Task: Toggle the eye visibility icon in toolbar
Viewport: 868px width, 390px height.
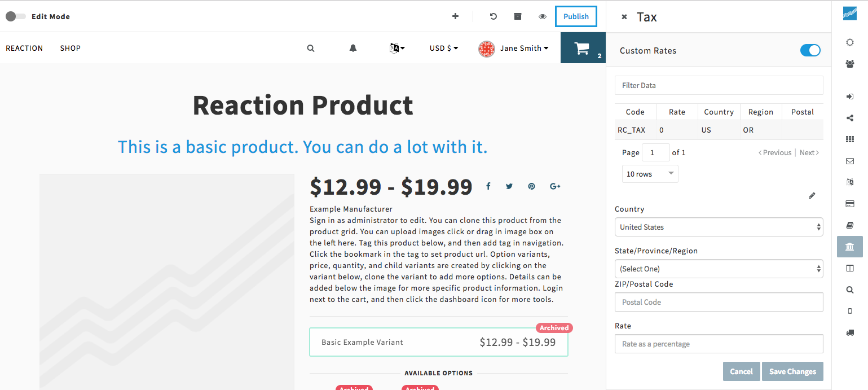Action: (x=543, y=16)
